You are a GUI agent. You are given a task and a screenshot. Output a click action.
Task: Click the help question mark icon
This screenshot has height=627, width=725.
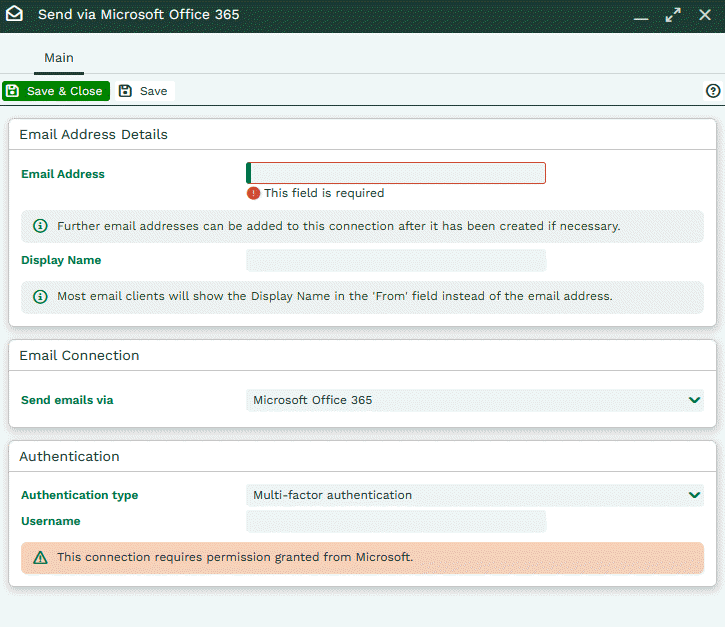713,91
